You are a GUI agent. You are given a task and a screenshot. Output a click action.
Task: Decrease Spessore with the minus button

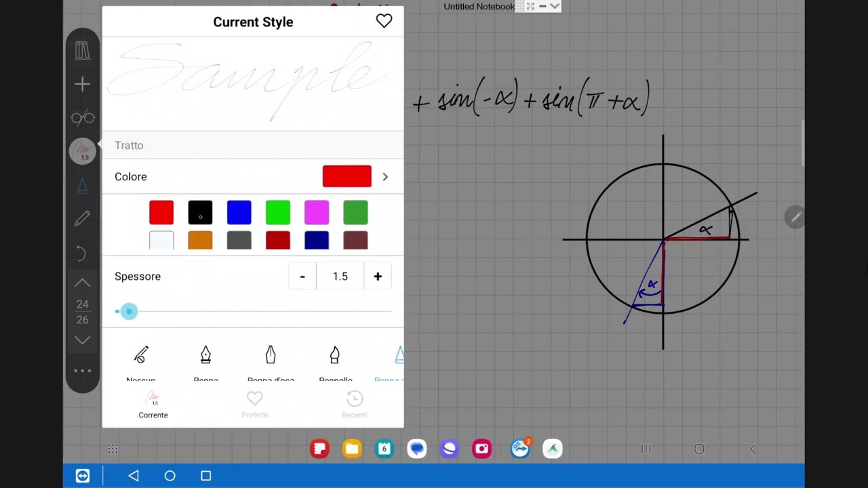(x=302, y=277)
